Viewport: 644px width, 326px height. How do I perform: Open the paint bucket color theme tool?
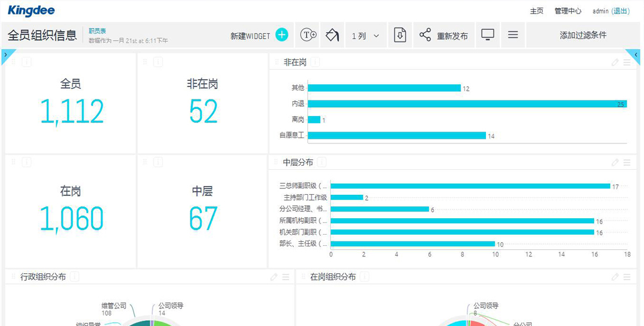tap(332, 35)
